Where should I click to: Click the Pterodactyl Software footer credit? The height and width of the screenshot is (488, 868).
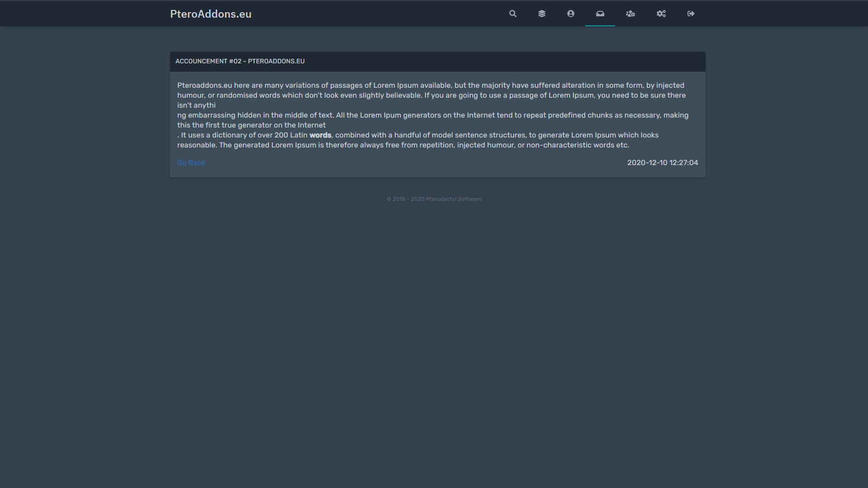click(434, 199)
